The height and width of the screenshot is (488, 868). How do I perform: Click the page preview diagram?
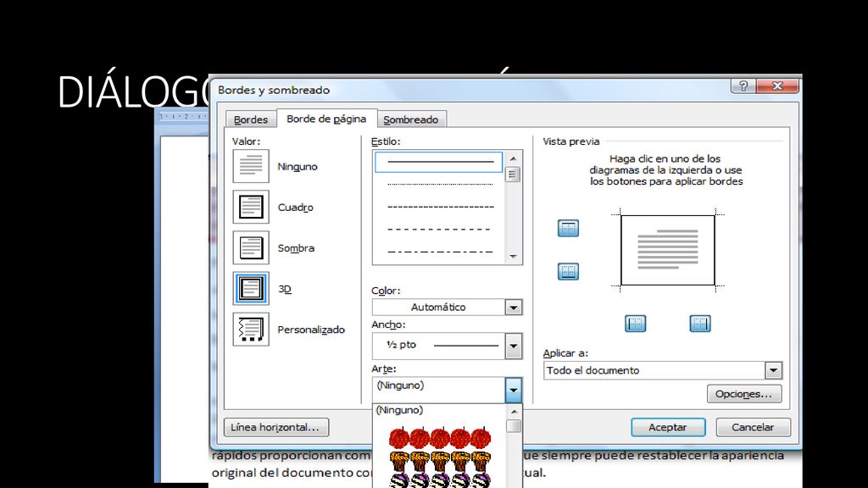click(668, 250)
